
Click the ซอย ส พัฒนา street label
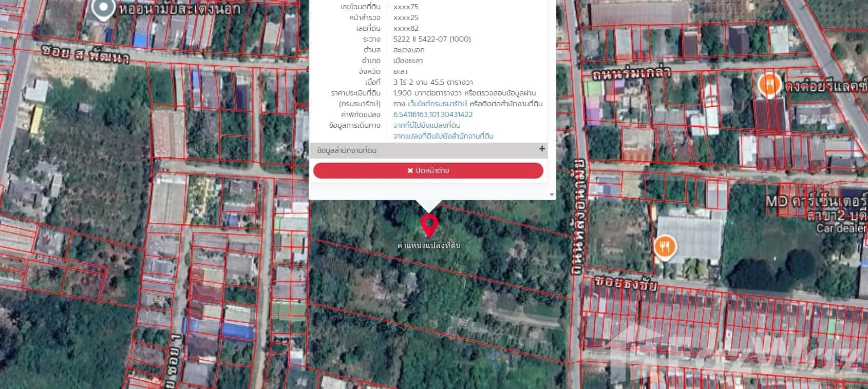(85, 53)
